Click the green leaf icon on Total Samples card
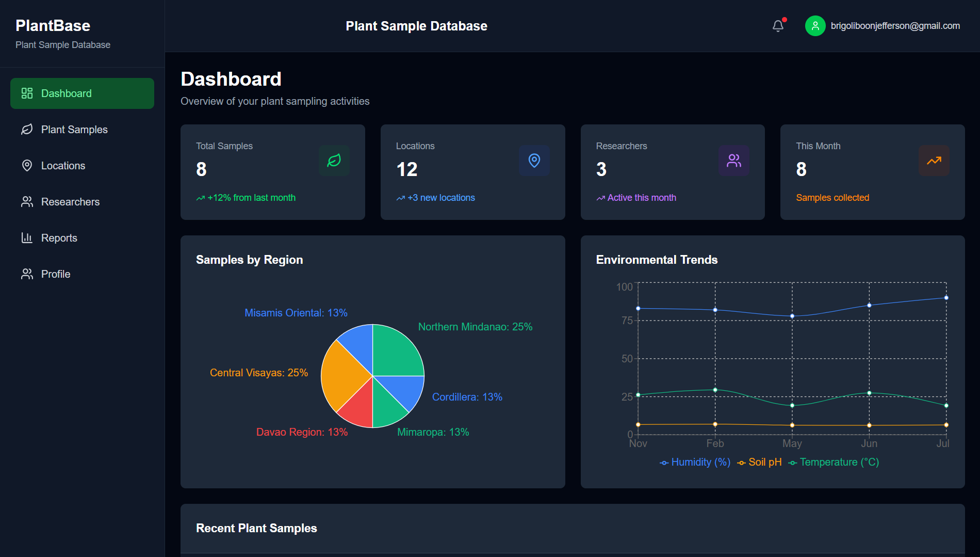The image size is (980, 557). coord(334,161)
